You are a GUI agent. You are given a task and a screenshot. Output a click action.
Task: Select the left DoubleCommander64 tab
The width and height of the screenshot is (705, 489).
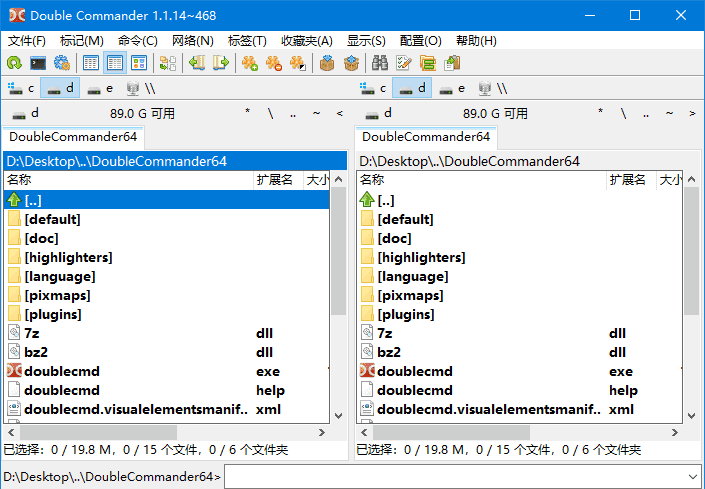pos(73,137)
